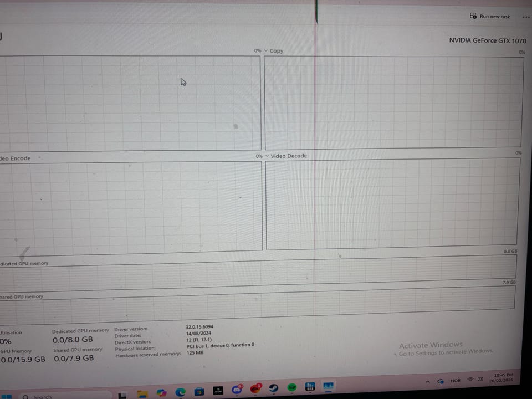Click the driver date 14/08/2024

tap(198, 333)
